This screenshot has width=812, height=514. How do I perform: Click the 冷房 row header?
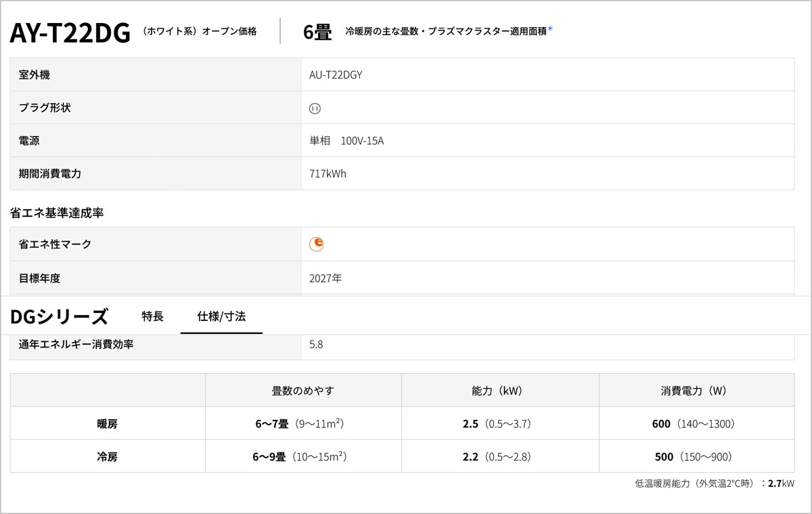point(107,457)
